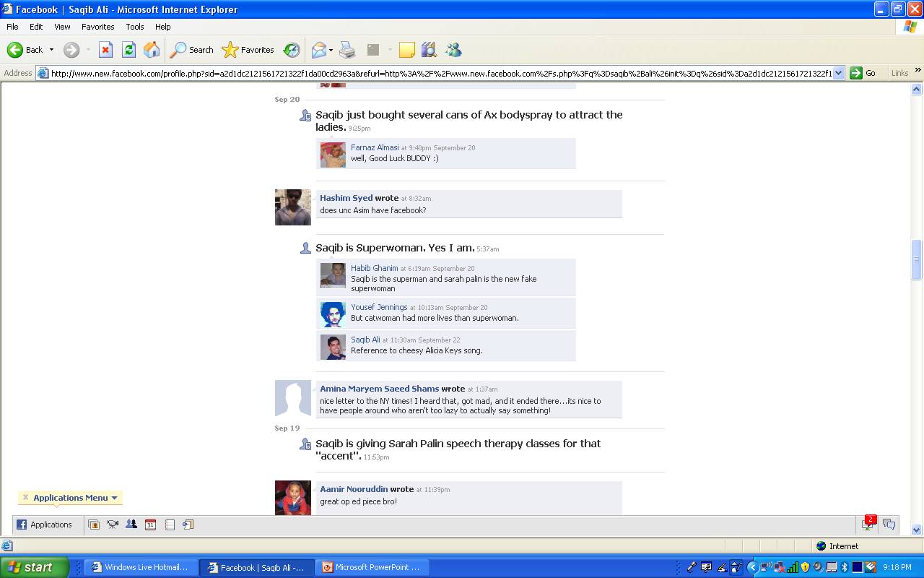Image resolution: width=924 pixels, height=578 pixels.
Task: Click Yousef Jennings' blue avatar
Action: 333,314
